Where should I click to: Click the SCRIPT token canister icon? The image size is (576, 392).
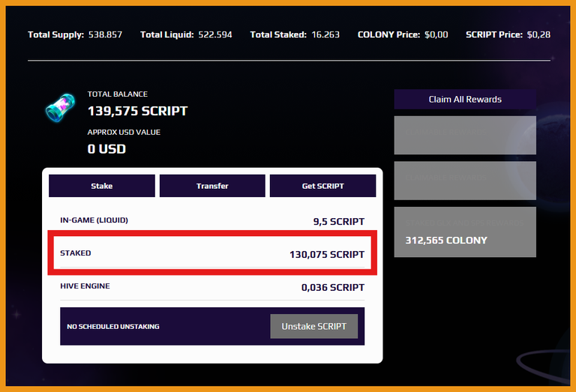(60, 107)
